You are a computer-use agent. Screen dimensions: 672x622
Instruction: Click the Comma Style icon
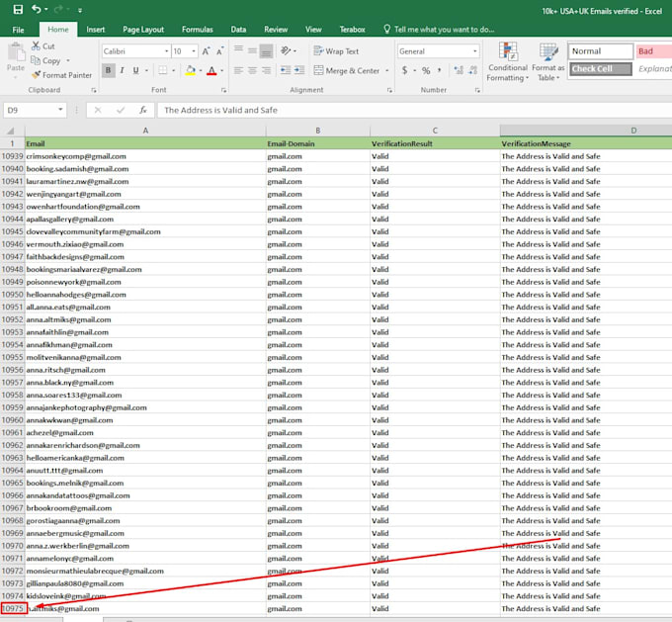click(440, 70)
